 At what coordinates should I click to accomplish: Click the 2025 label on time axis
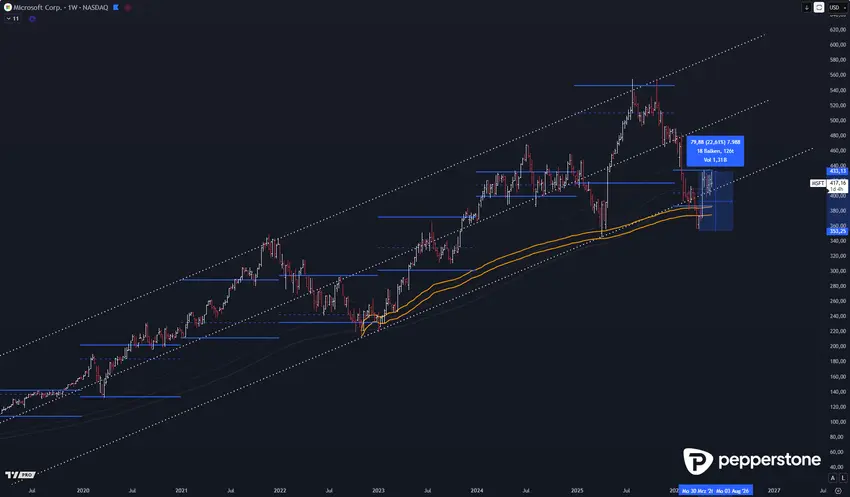point(577,490)
